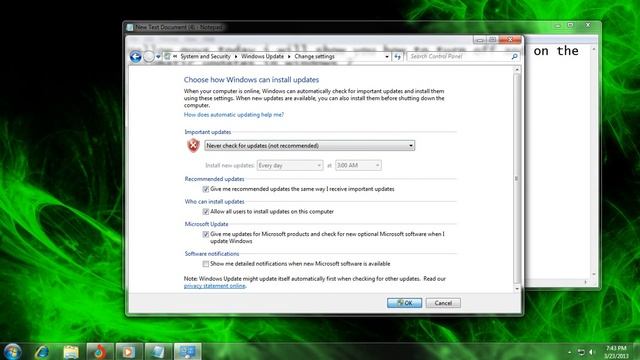
Task: Open recent pages arrow beside Forward button
Action: (x=158, y=57)
